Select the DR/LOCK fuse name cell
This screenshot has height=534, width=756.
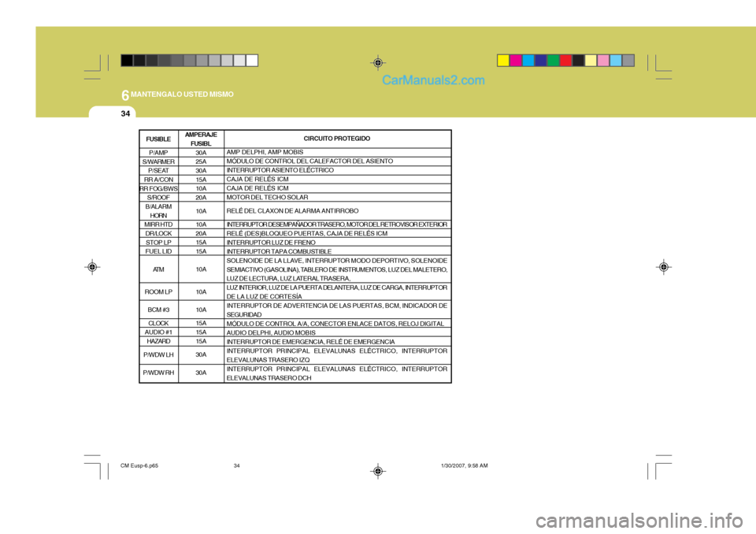(x=158, y=233)
